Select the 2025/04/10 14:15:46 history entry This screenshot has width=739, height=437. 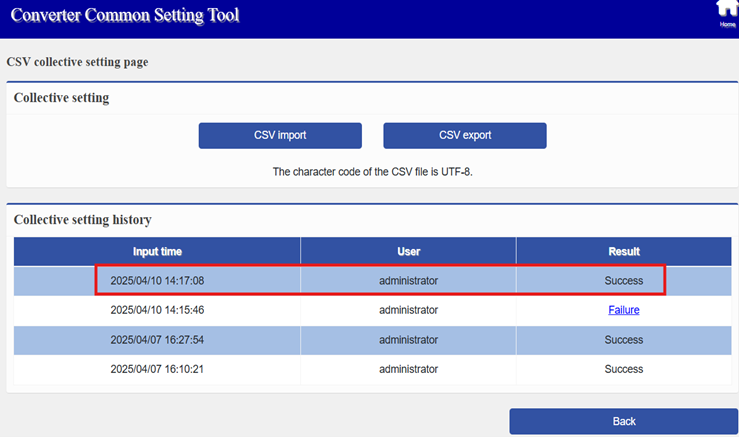pos(158,310)
